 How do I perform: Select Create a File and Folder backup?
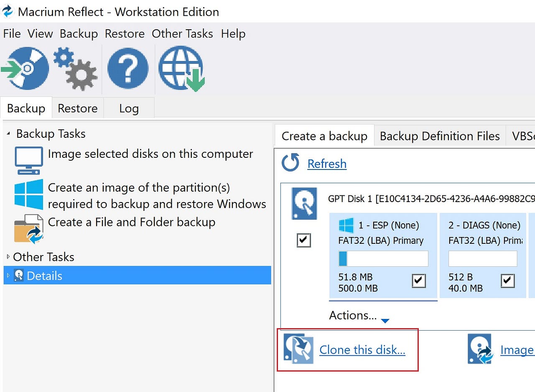tap(132, 222)
